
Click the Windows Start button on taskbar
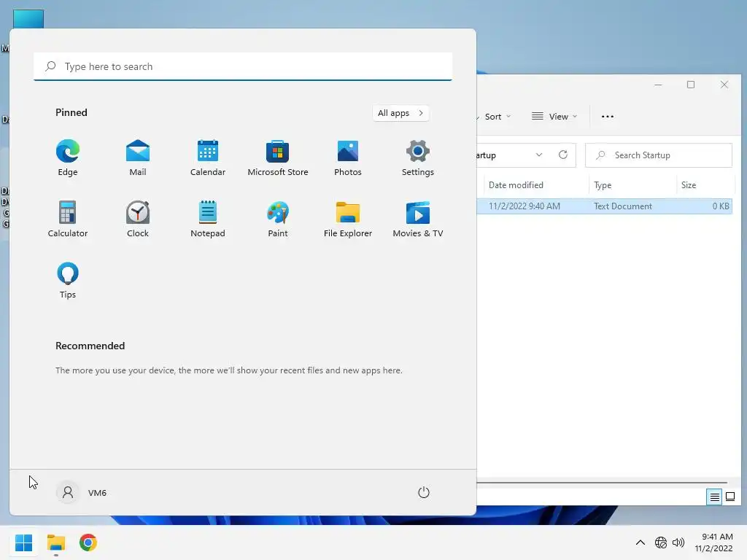[x=24, y=542]
